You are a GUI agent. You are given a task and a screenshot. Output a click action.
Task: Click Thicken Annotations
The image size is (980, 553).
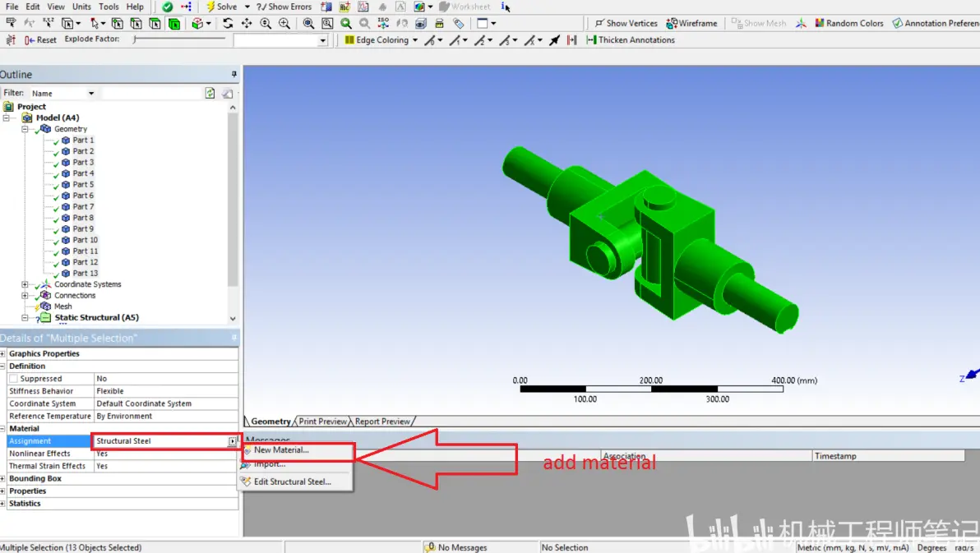click(631, 40)
